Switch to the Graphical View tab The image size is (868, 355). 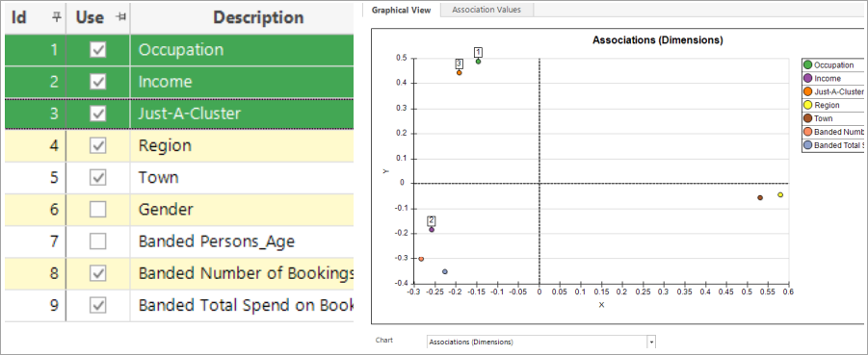click(401, 10)
